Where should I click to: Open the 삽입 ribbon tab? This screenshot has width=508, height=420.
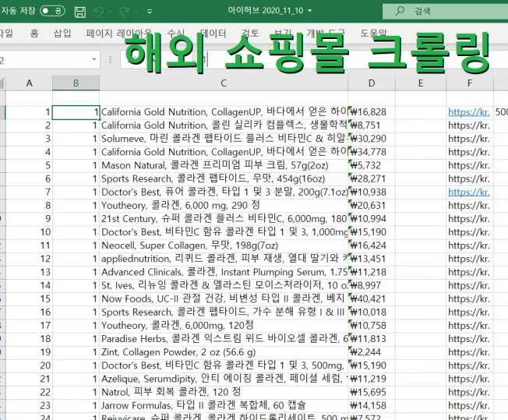click(x=62, y=33)
